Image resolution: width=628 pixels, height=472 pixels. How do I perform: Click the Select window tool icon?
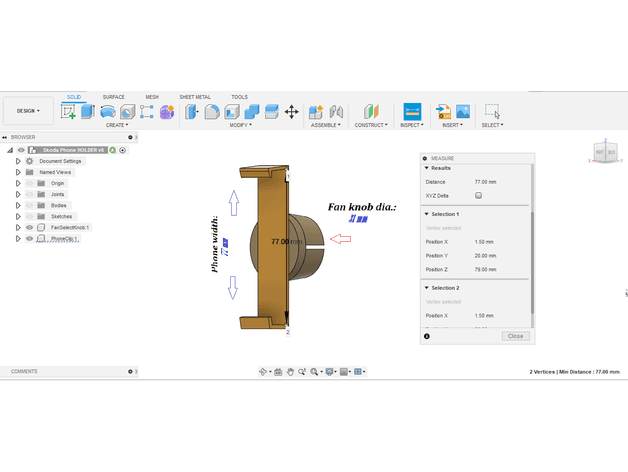[492, 111]
